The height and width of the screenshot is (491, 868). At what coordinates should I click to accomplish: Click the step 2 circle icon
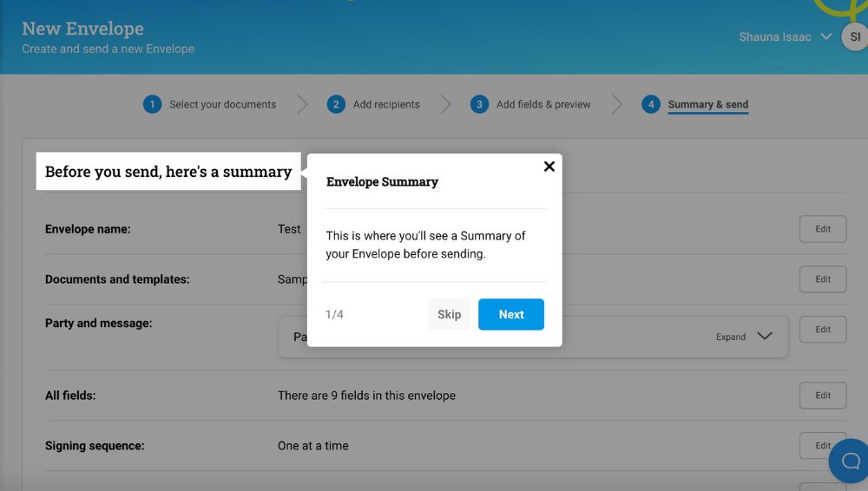click(336, 104)
